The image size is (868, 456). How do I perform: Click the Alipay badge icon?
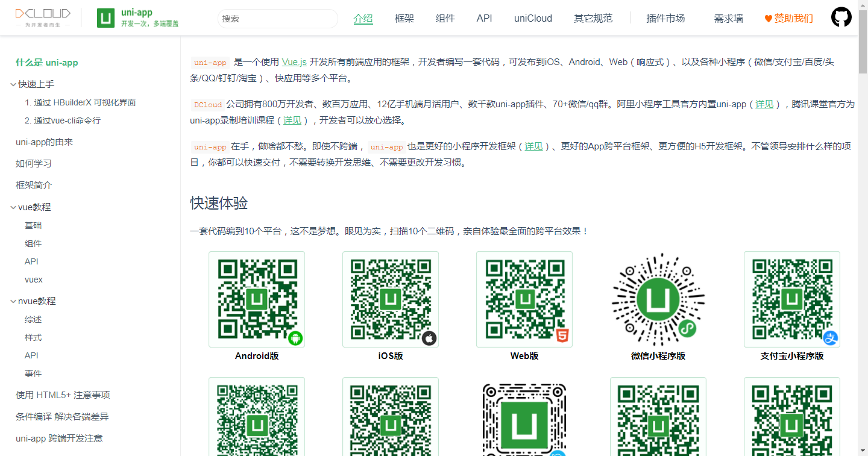point(831,338)
